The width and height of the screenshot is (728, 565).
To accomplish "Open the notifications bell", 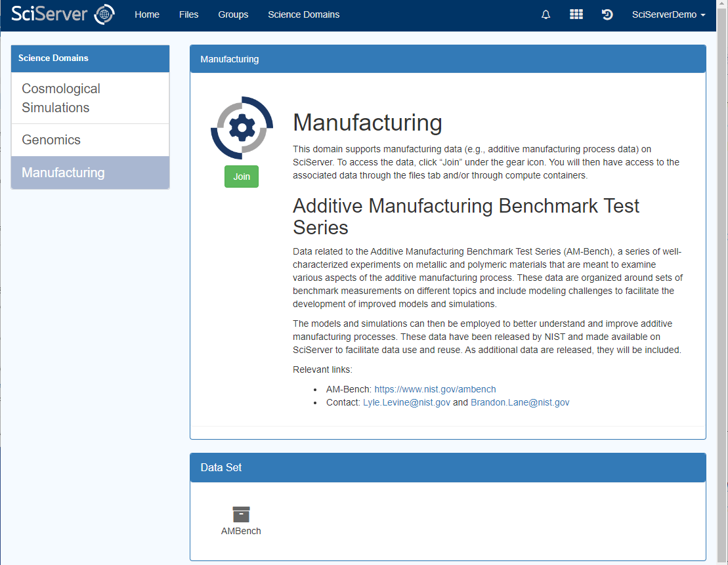I will 546,14.
